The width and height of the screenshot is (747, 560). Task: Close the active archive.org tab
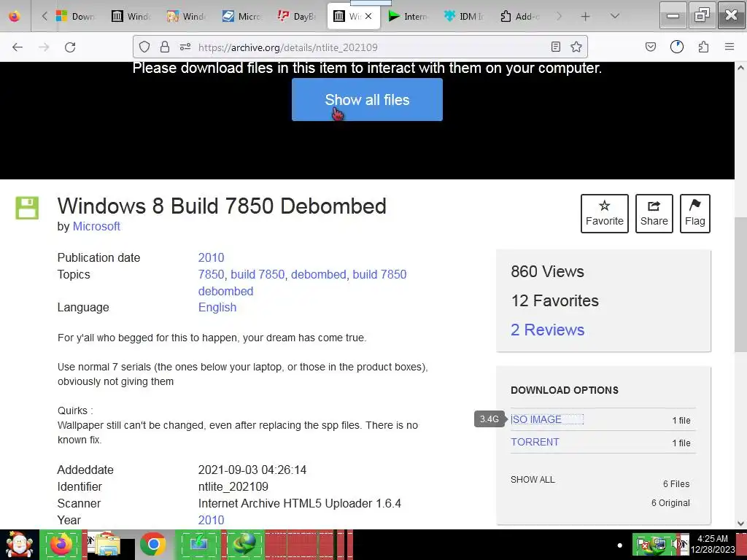point(368,16)
